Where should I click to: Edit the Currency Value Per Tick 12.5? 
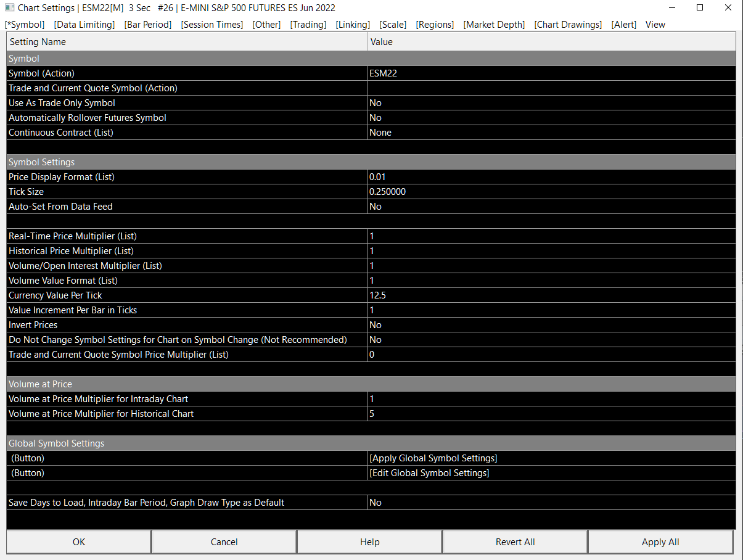551,295
